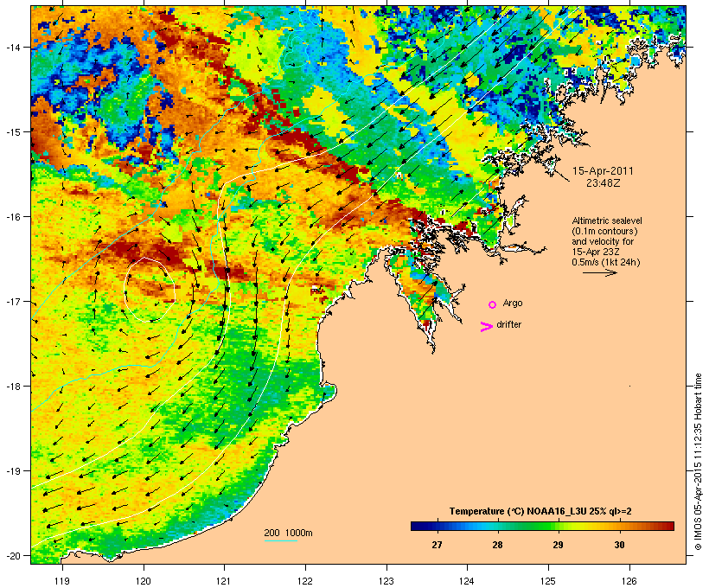The width and height of the screenshot is (709, 588).
Task: Click the '-19' latitude axis label
Action: pyautogui.click(x=12, y=470)
